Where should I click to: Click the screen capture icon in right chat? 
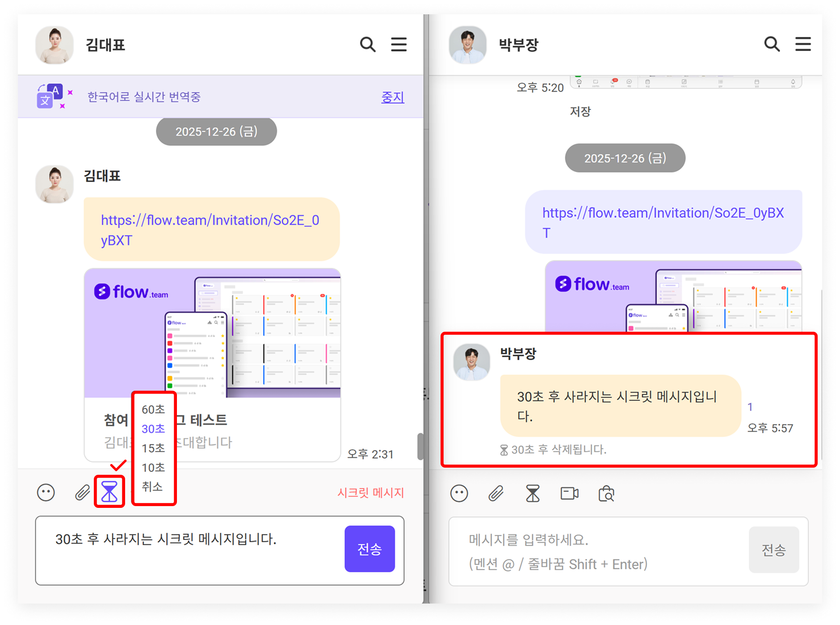click(x=606, y=494)
